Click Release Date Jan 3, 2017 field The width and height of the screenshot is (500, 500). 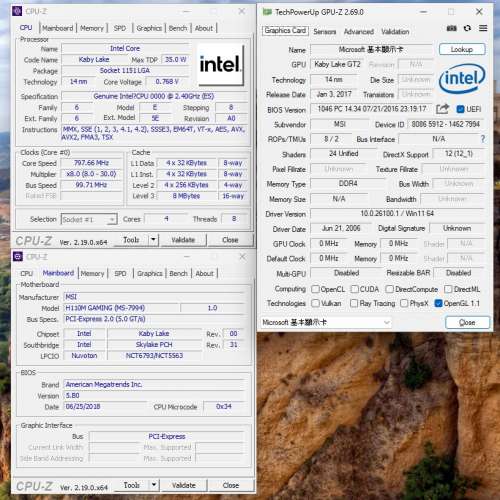[x=334, y=94]
